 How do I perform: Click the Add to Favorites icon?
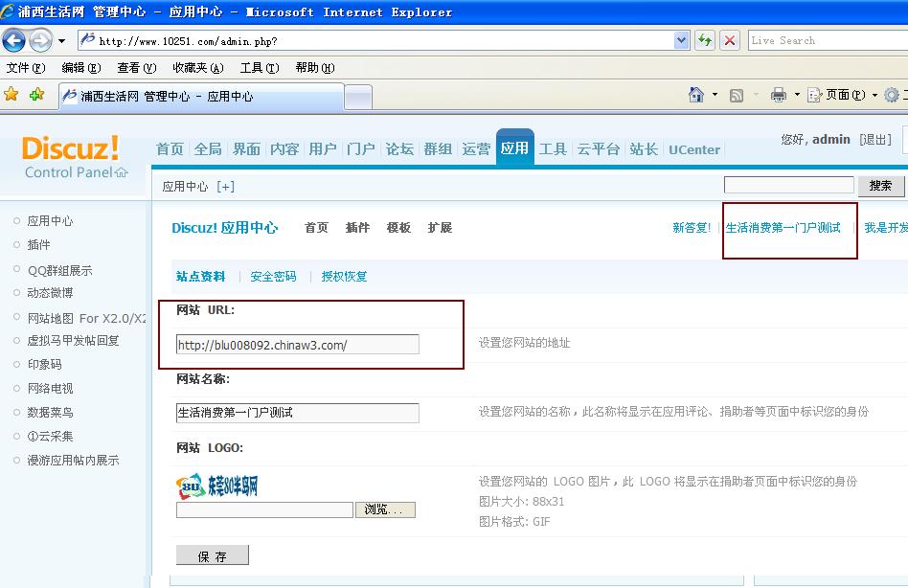tap(36, 95)
